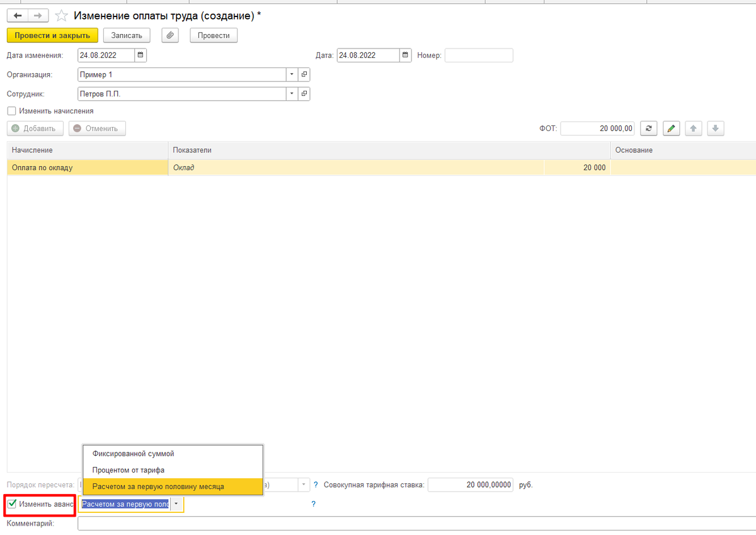Select the Оклад indicator cell
Image resolution: width=756 pixels, height=535 pixels.
356,168
